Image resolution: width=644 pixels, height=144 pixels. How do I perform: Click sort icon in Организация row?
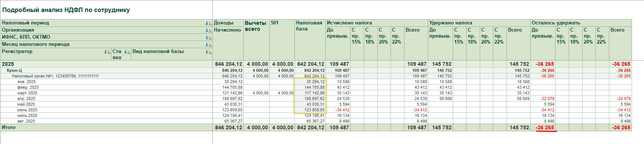point(209,30)
